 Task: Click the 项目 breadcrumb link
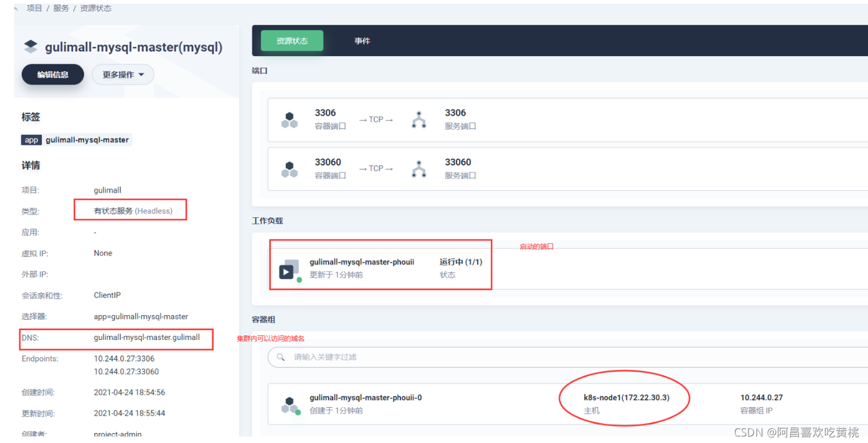(34, 8)
